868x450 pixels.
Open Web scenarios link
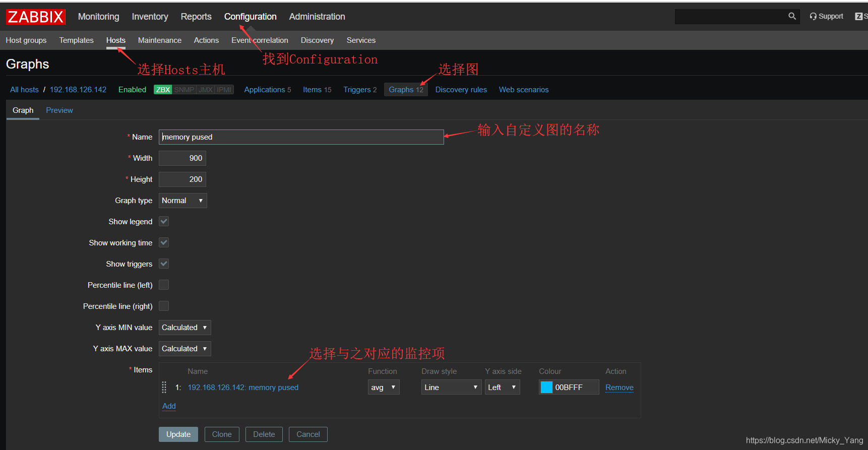(524, 90)
